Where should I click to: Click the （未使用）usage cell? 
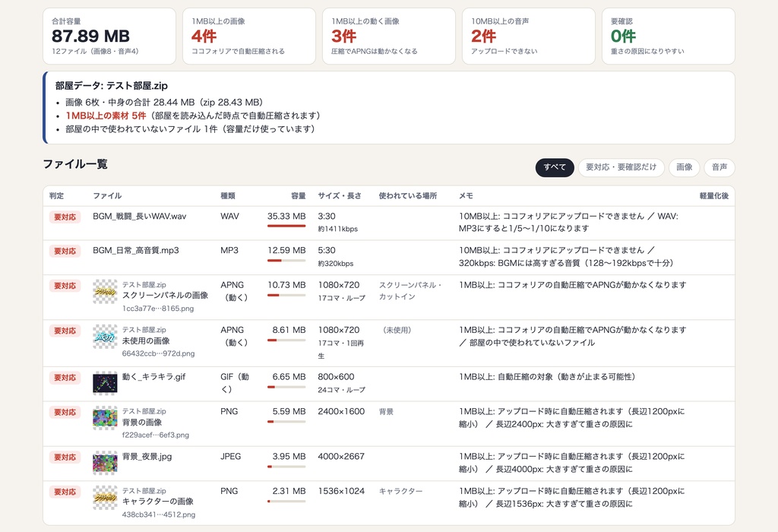coord(397,330)
